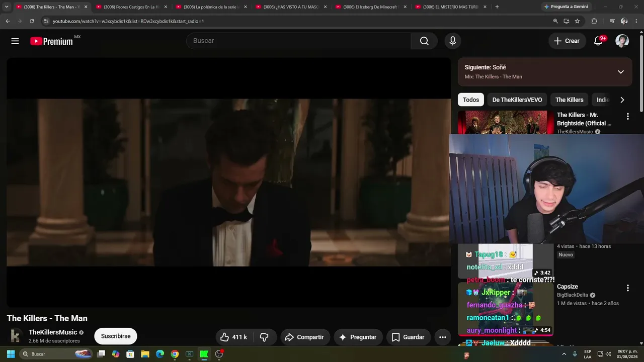Show more filter chips with the arrow

coord(622,100)
